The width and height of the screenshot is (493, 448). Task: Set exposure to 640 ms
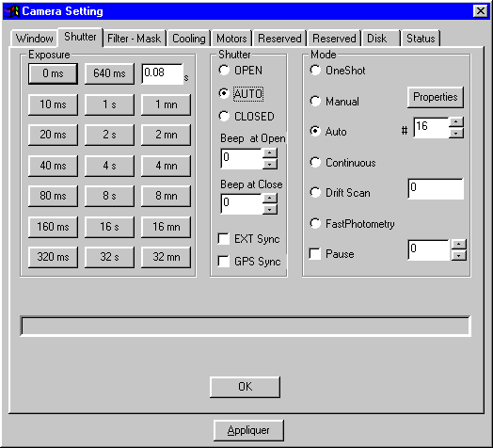pyautogui.click(x=109, y=73)
